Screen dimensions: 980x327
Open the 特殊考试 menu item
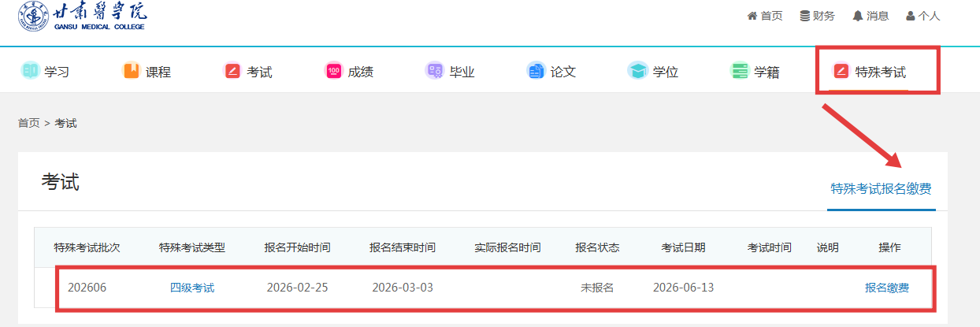tap(870, 72)
